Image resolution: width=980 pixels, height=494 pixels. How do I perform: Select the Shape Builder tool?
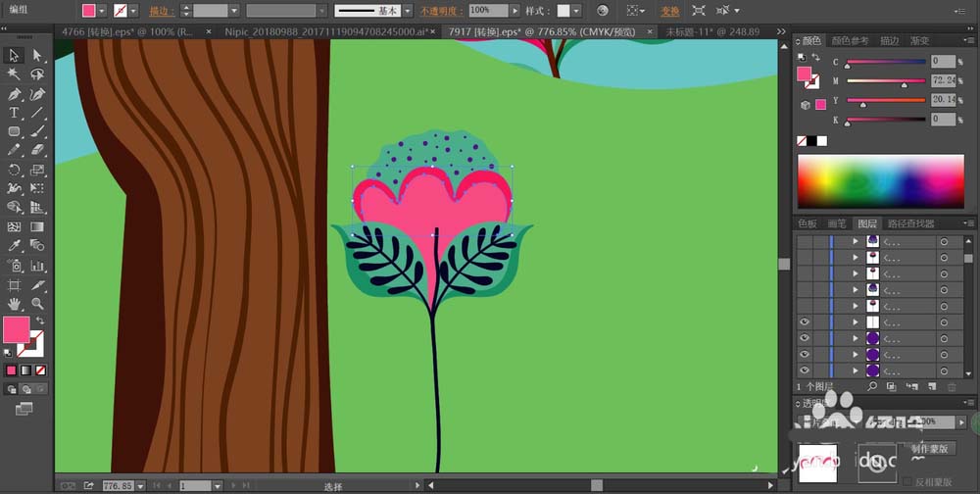point(14,207)
